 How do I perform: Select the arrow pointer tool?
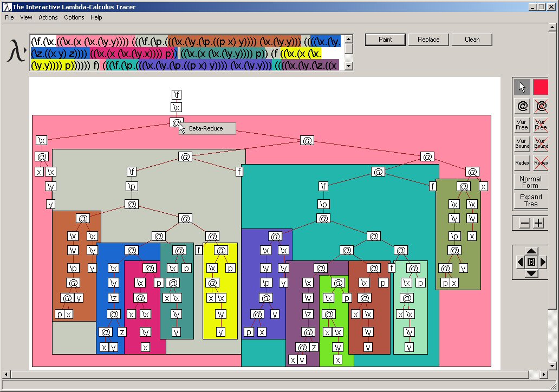tap(522, 87)
